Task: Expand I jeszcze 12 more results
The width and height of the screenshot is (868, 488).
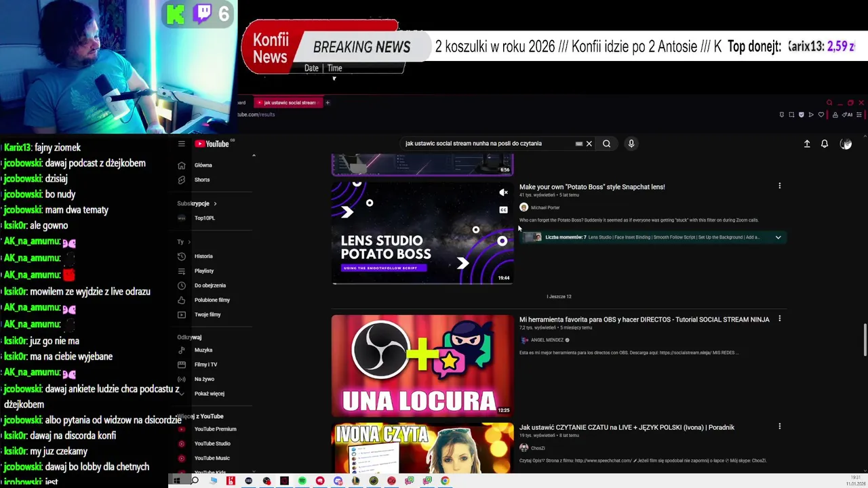Action: (x=559, y=297)
